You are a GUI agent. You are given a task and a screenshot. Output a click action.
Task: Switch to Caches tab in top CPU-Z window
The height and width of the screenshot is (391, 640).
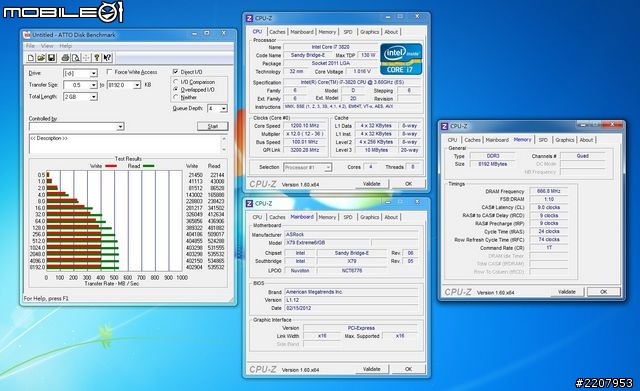[x=277, y=32]
